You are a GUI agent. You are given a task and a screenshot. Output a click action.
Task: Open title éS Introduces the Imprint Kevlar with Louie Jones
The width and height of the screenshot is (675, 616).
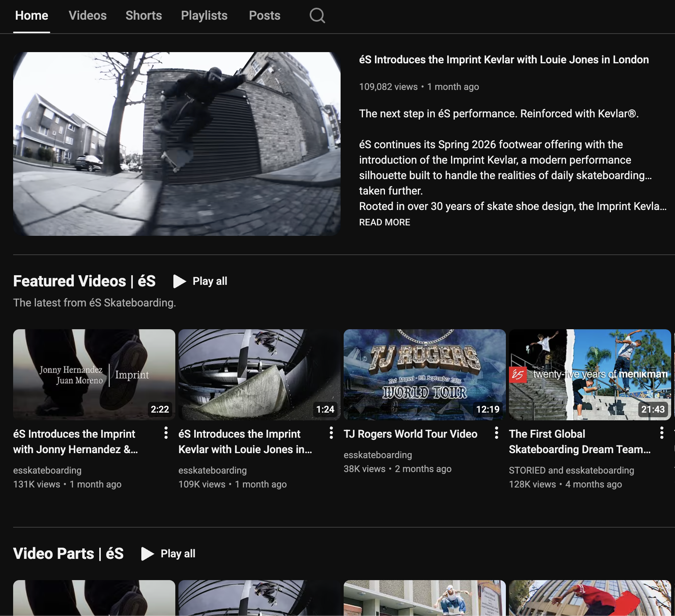click(x=245, y=442)
